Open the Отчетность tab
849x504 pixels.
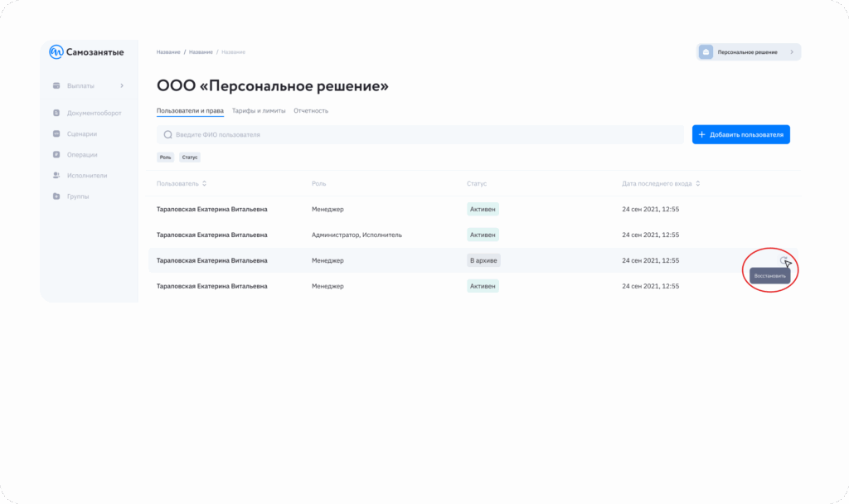point(311,110)
